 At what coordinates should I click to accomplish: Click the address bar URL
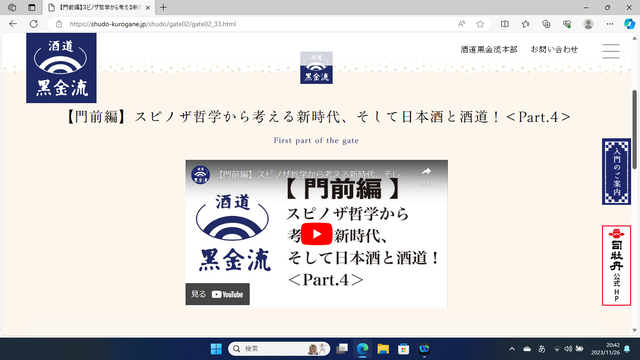coord(153,24)
